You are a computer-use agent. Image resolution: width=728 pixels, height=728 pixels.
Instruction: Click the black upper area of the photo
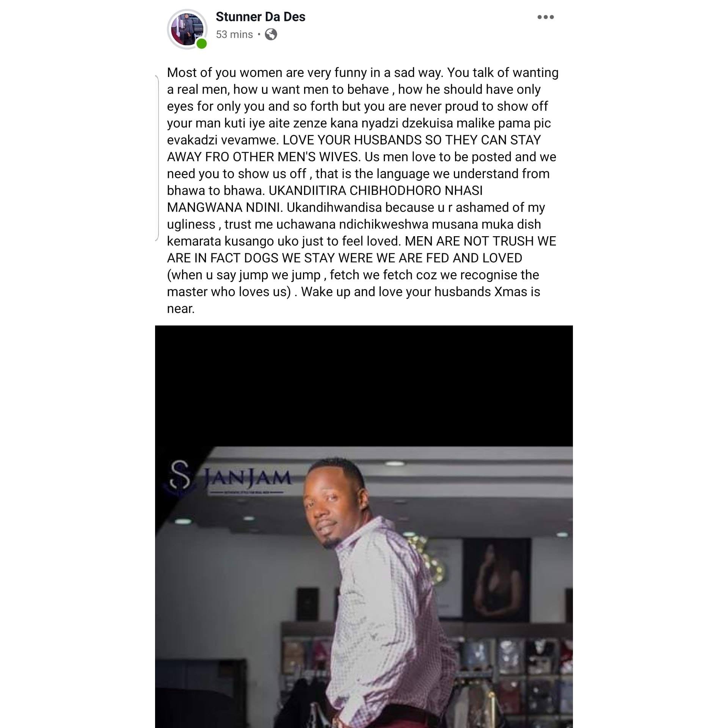coord(364,386)
